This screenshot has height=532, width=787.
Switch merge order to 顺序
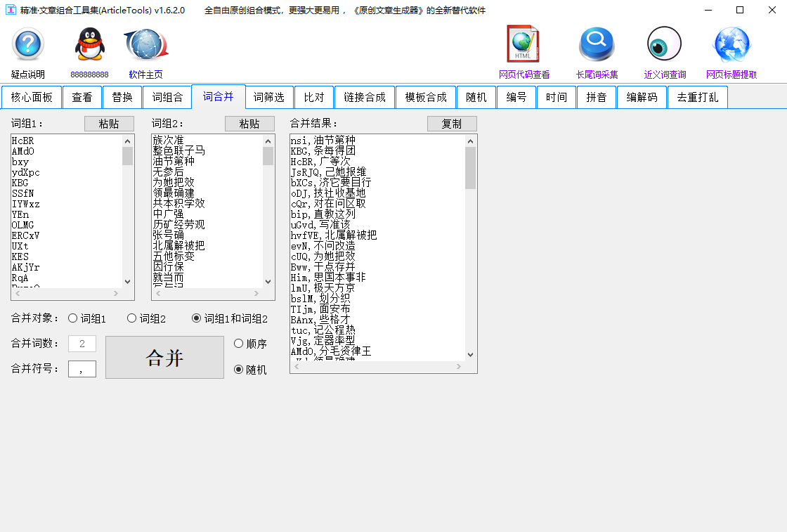click(x=238, y=343)
